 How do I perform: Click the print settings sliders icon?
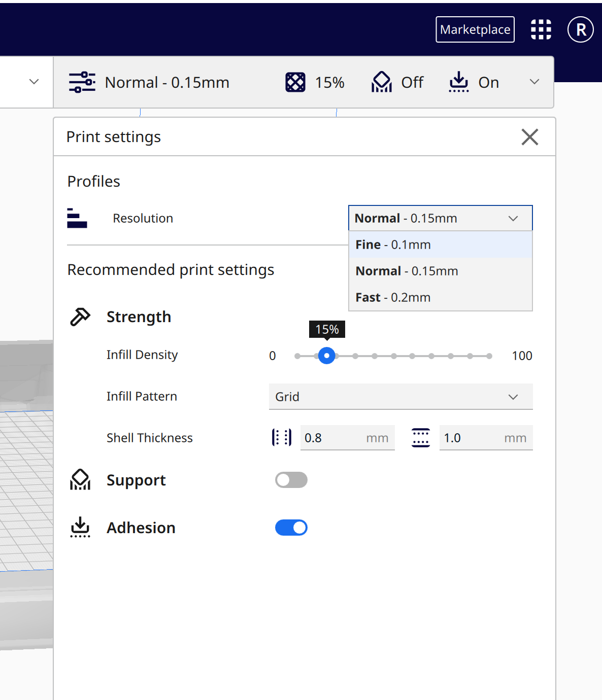[82, 82]
